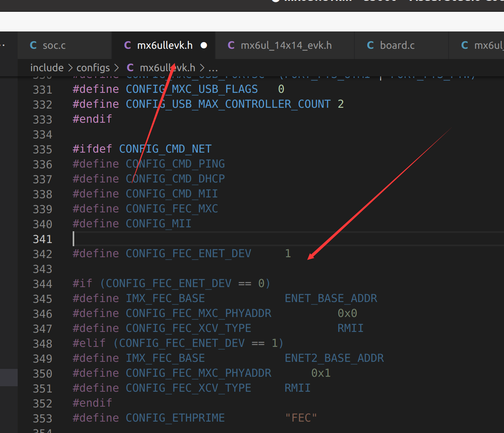Click the unsaved changes dot on mx6ullevk.h tab
Image resolution: width=504 pixels, height=433 pixels.
pyautogui.click(x=204, y=45)
